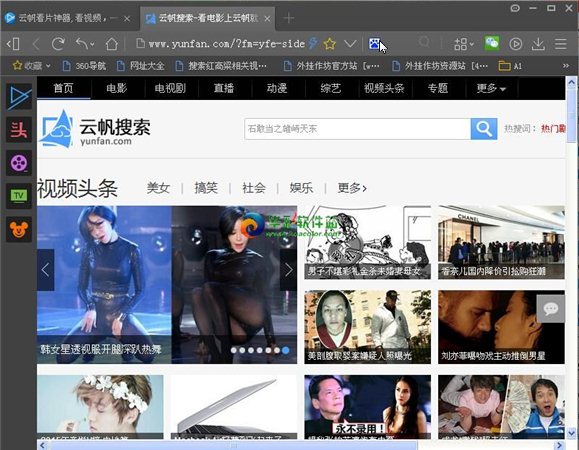Close the 云帆搜索 tab

point(267,18)
